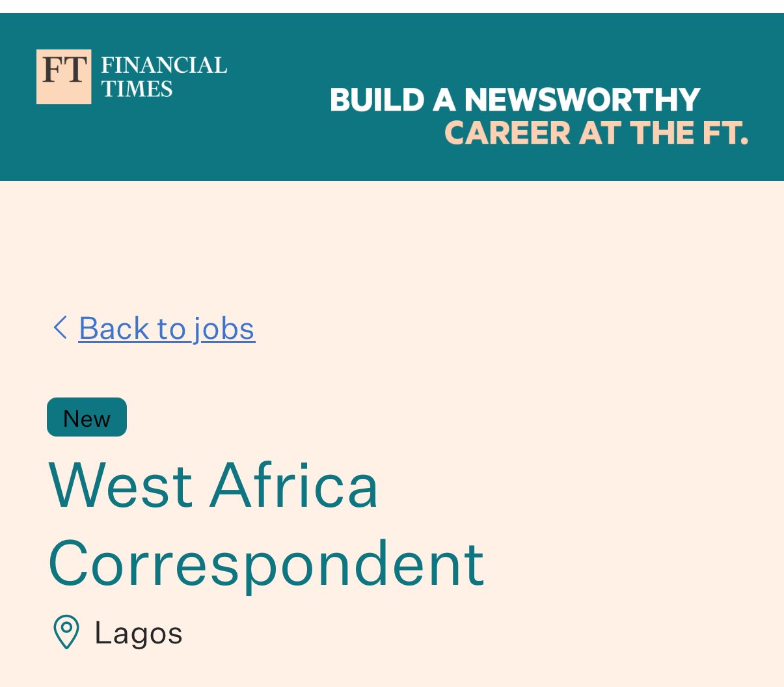Click the CAREER AT THE FT. tagline
This screenshot has height=687, width=784.
click(x=596, y=133)
